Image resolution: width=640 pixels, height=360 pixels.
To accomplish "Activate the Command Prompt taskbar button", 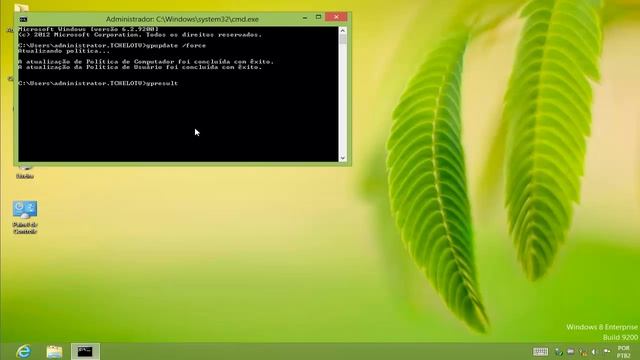I will click(x=85, y=351).
